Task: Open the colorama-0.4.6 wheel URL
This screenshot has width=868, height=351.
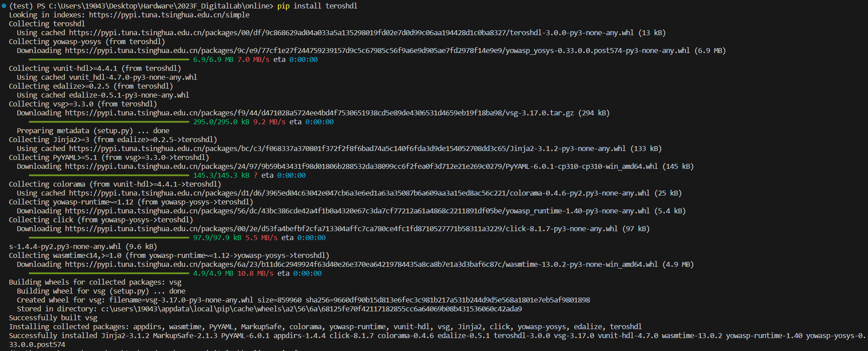Action: 359,193
